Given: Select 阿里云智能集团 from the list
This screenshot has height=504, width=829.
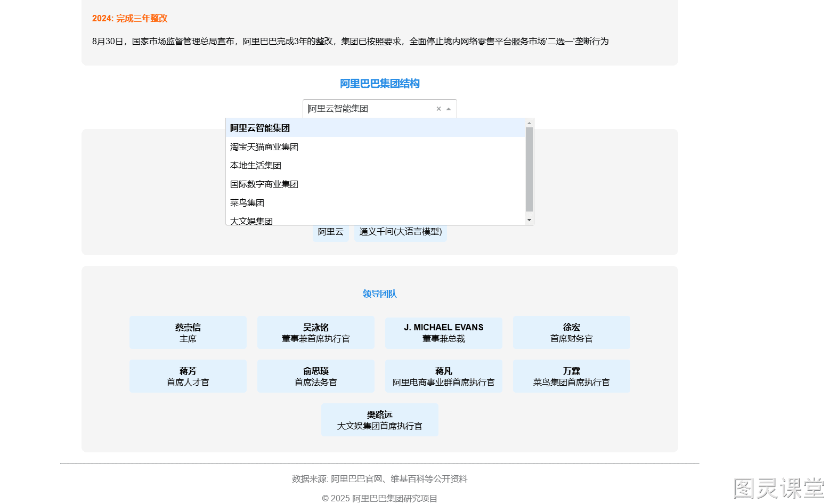Looking at the screenshot, I should pyautogui.click(x=375, y=128).
